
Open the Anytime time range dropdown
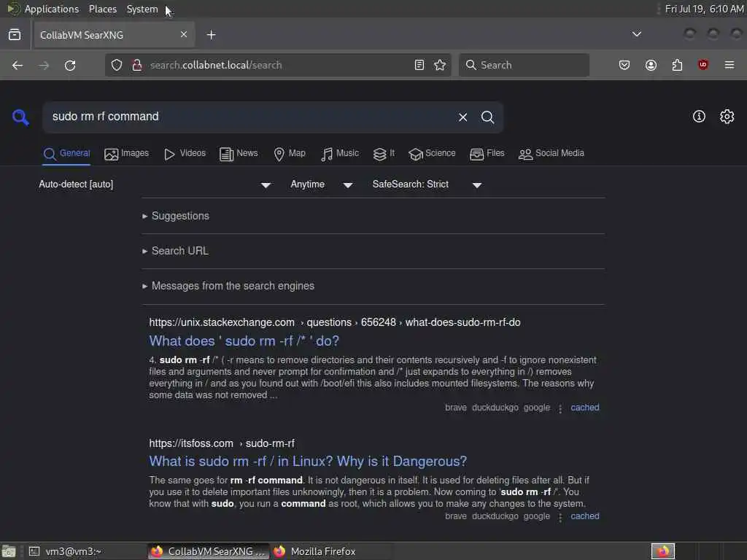coord(322,184)
